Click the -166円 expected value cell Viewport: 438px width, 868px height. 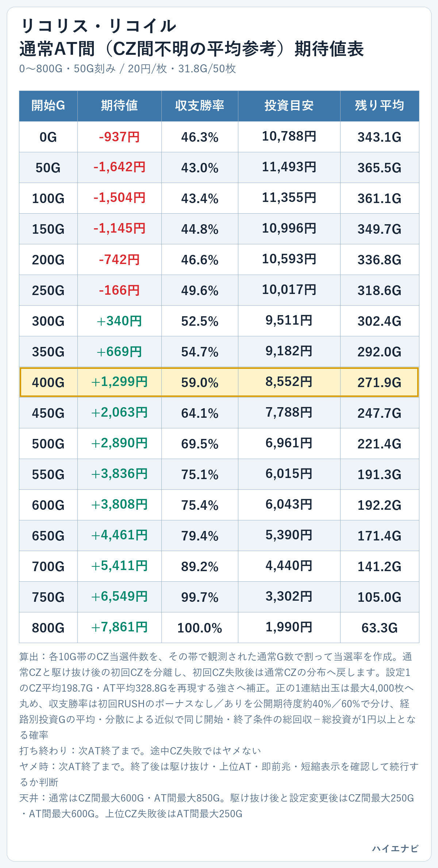(119, 290)
